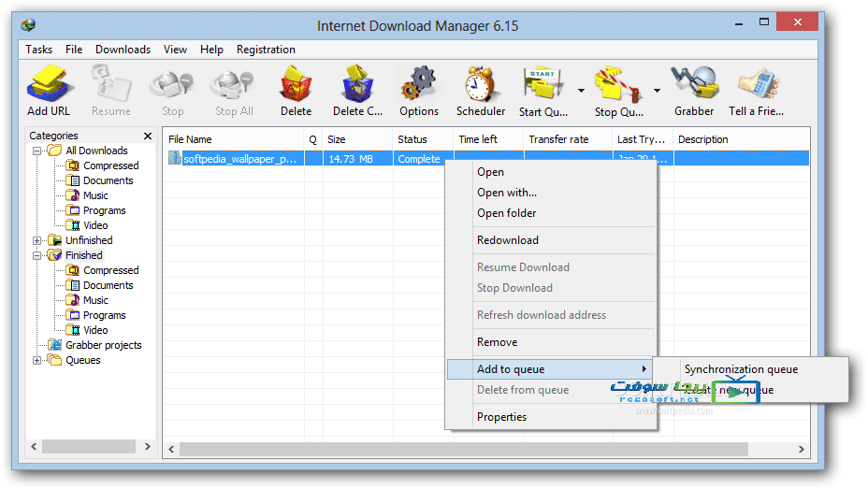Click the Unfinished category folder icon
Viewport: 868px width, 489px height.
[x=54, y=240]
